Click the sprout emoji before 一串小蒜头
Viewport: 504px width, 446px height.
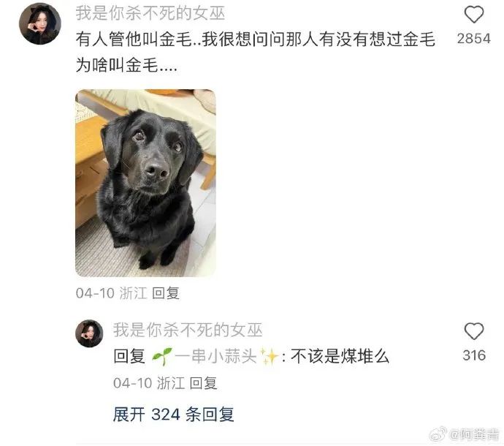coord(161,357)
